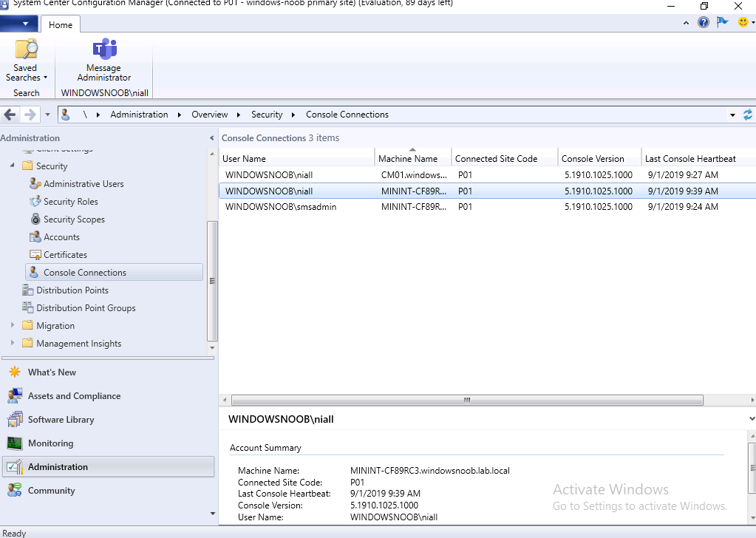Open Security Scopes node
756x538 pixels.
coord(74,219)
